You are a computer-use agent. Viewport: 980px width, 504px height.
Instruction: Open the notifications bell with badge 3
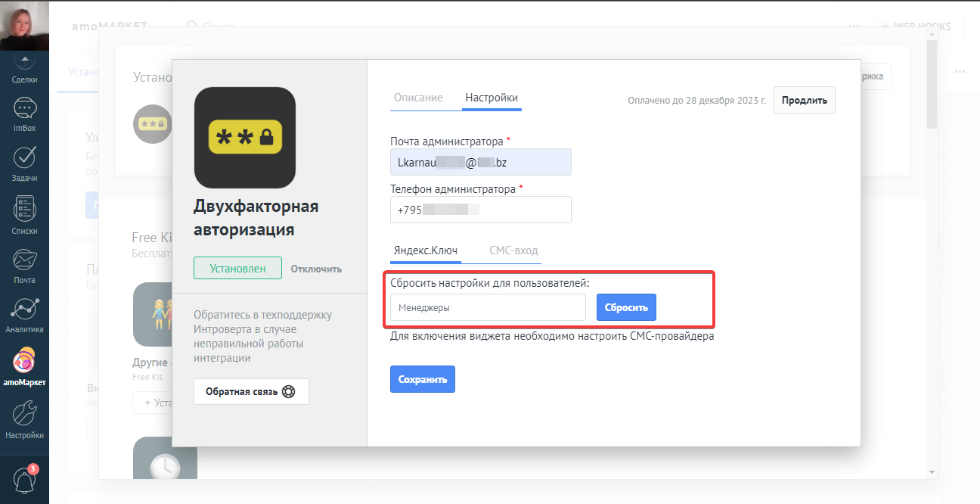(x=25, y=479)
